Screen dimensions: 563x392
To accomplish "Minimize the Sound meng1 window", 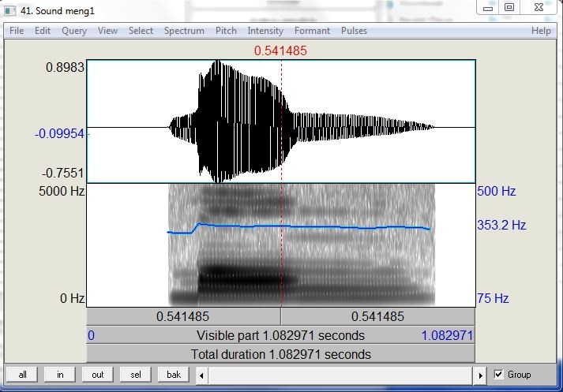I will tap(488, 8).
